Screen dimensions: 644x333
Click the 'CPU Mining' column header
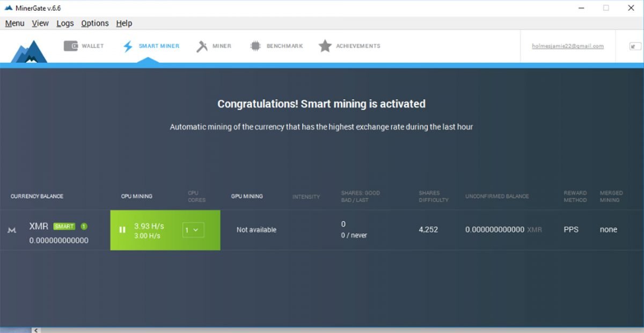click(137, 197)
